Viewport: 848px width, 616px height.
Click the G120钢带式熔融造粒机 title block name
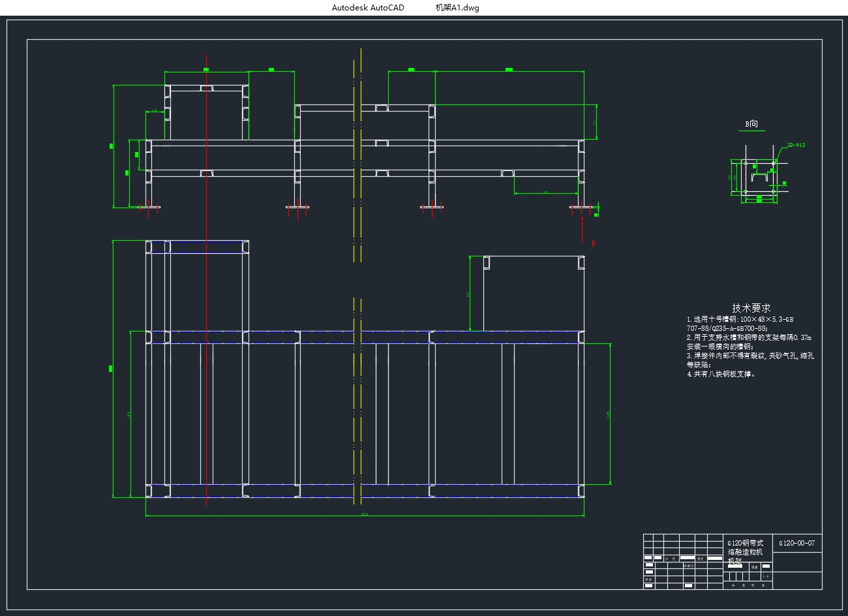745,547
